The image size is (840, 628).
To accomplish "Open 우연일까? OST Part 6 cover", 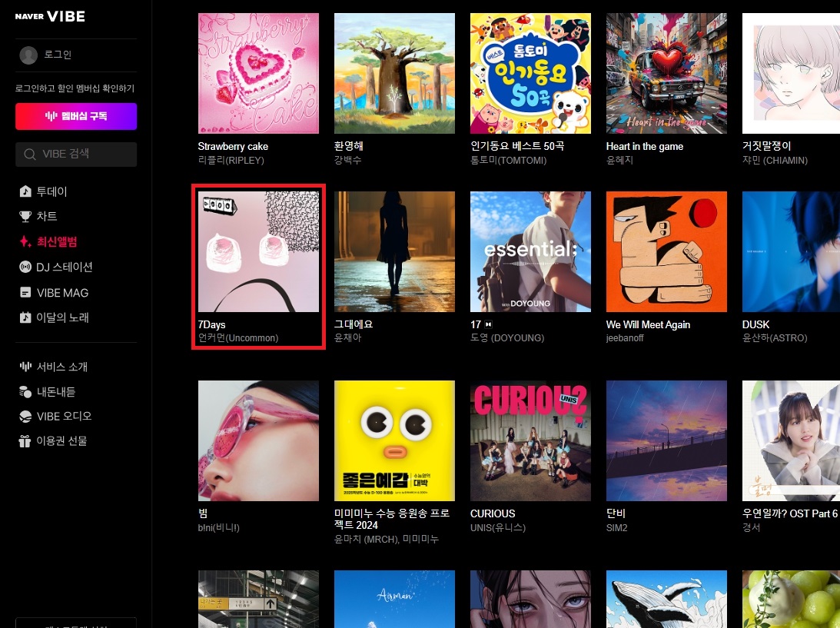I will point(792,441).
